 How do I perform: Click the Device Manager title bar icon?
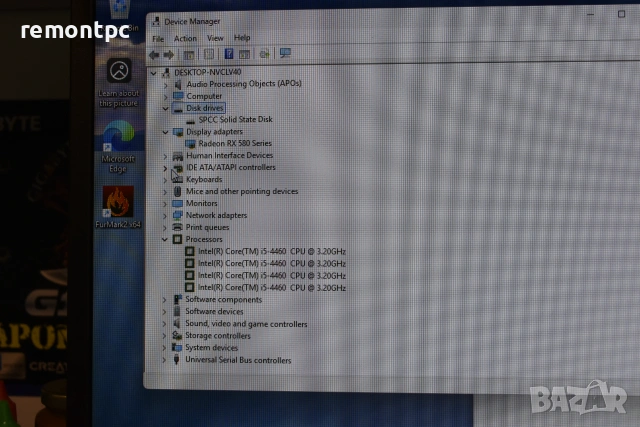(x=156, y=22)
